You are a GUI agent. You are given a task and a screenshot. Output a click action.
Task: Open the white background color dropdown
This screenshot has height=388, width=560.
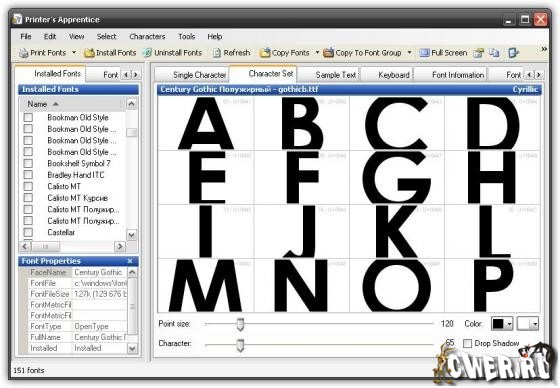528,324
